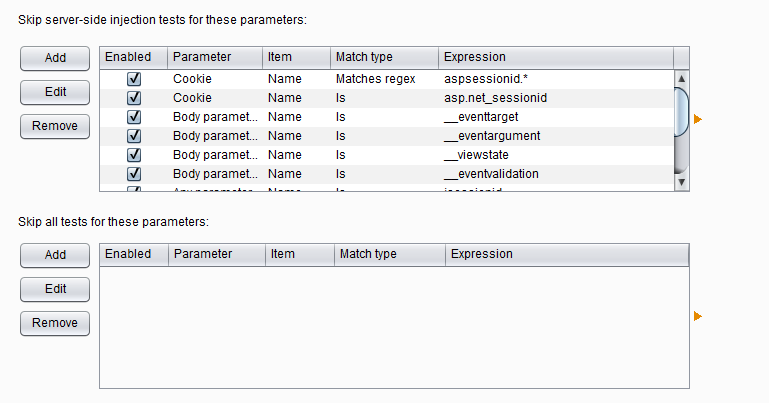Image resolution: width=769 pixels, height=403 pixels.
Task: Sort the top table by Expression column
Action: [555, 57]
